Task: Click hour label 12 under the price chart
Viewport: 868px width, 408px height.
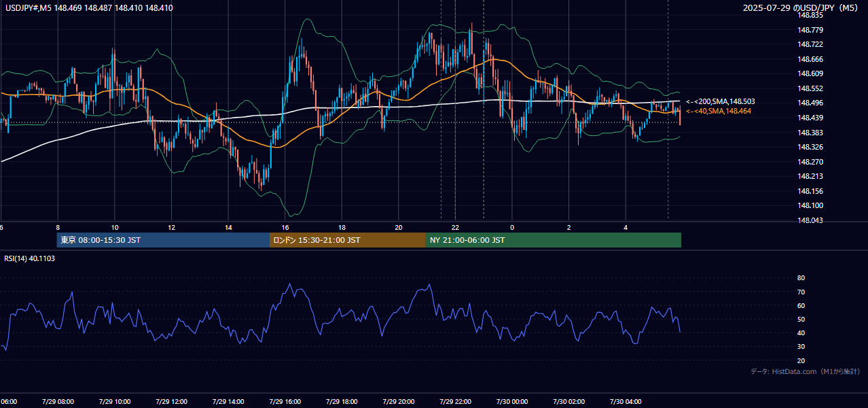Action: point(172,227)
